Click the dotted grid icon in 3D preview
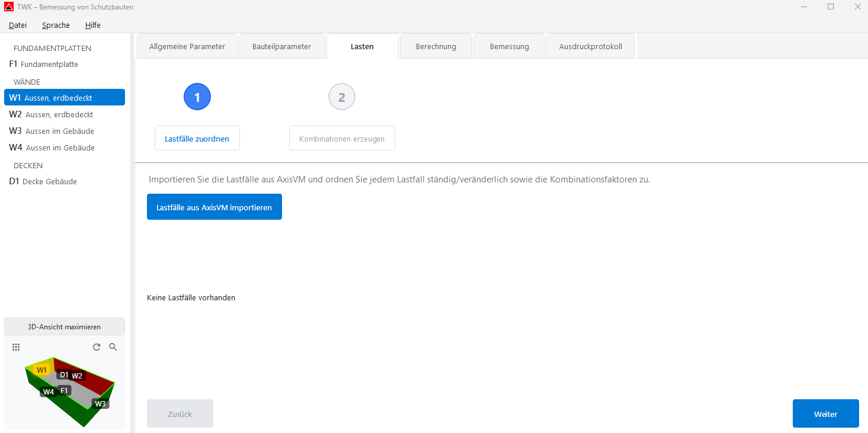The height and width of the screenshot is (433, 868). click(16, 347)
